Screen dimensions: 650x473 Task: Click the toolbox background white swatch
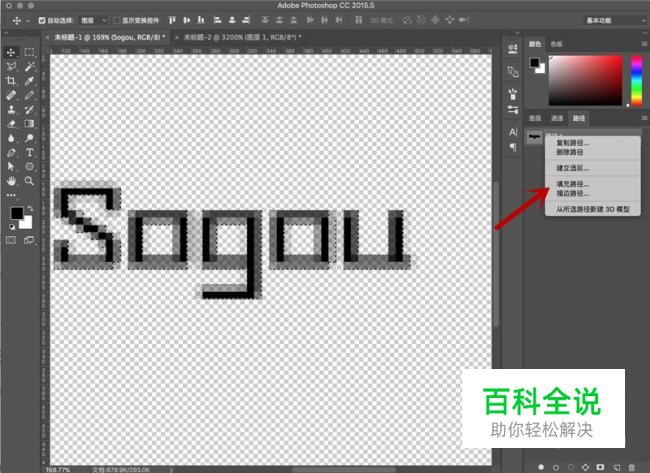coord(27,224)
